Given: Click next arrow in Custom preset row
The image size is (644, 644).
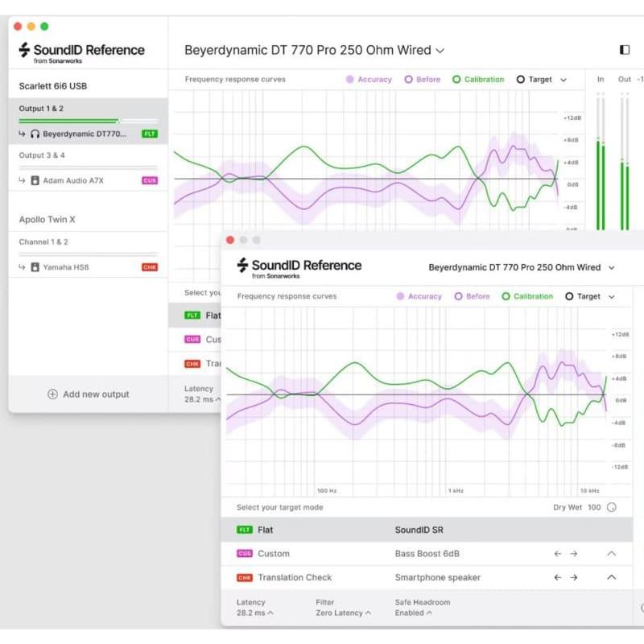Looking at the screenshot, I should point(573,554).
